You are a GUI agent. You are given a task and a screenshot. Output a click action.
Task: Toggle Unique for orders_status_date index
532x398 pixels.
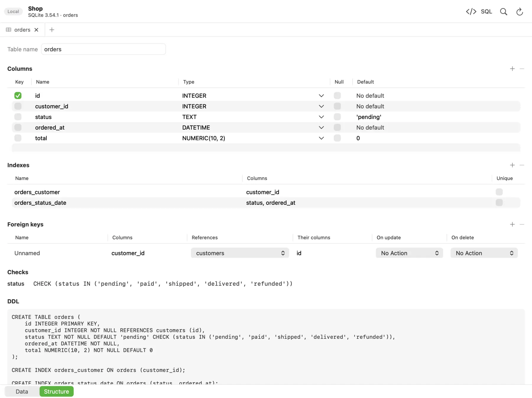(499, 203)
